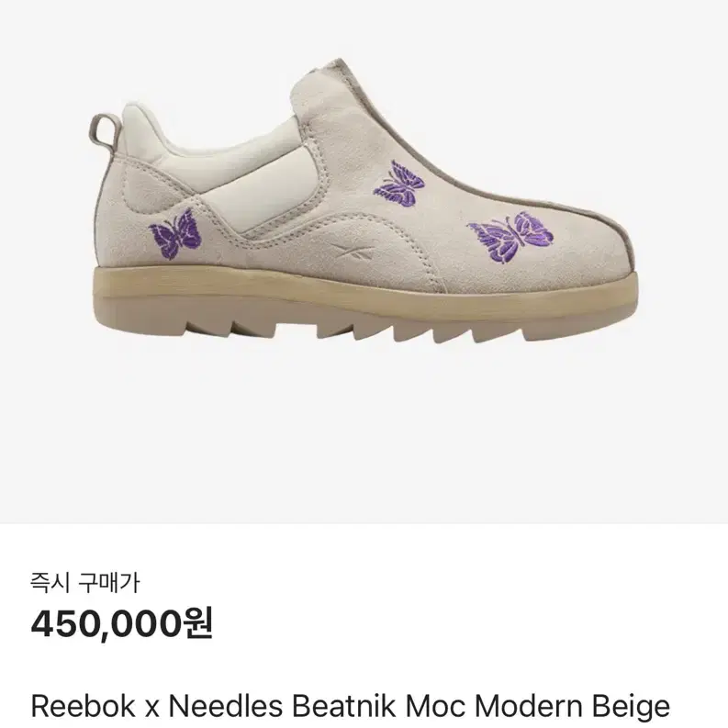Click the word Reebok in the title
The width and height of the screenshot is (728, 728).
(x=84, y=707)
